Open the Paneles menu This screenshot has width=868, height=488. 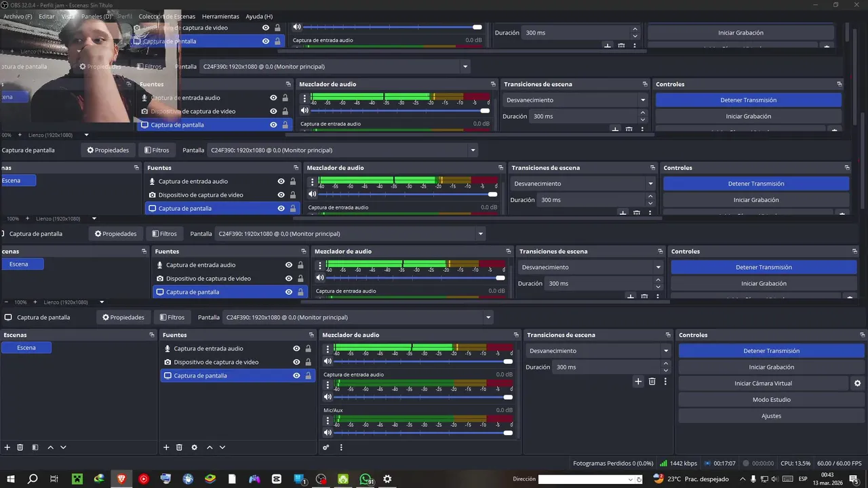click(x=96, y=16)
